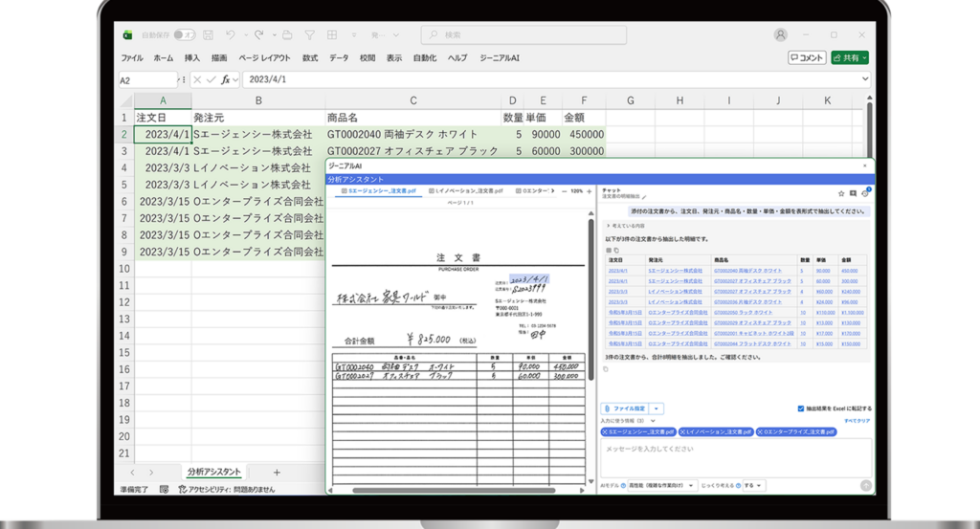
Task: Edit the chat title pencil icon
Action: (x=644, y=197)
